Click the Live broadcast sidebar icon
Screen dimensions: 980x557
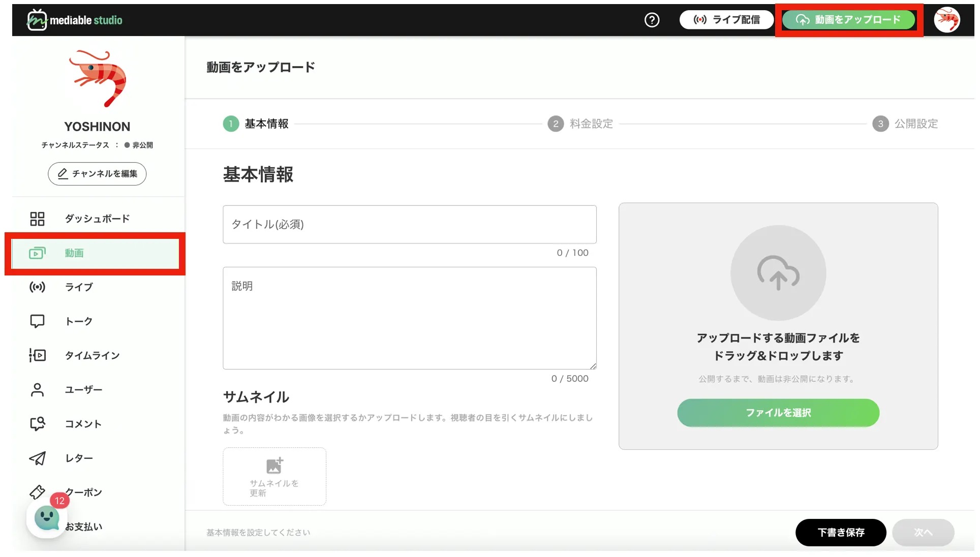pos(37,287)
